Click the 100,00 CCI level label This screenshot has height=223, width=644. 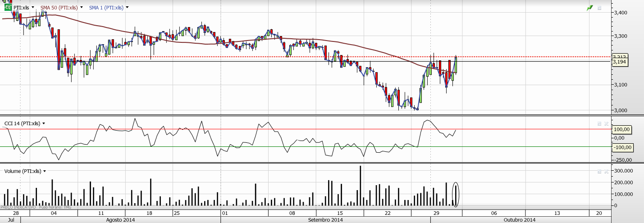pos(622,129)
